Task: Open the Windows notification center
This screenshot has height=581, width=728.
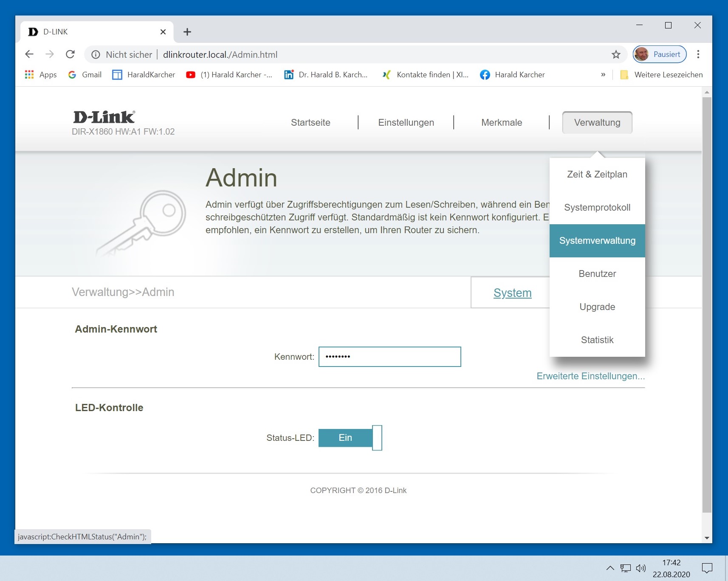Action: 707,568
